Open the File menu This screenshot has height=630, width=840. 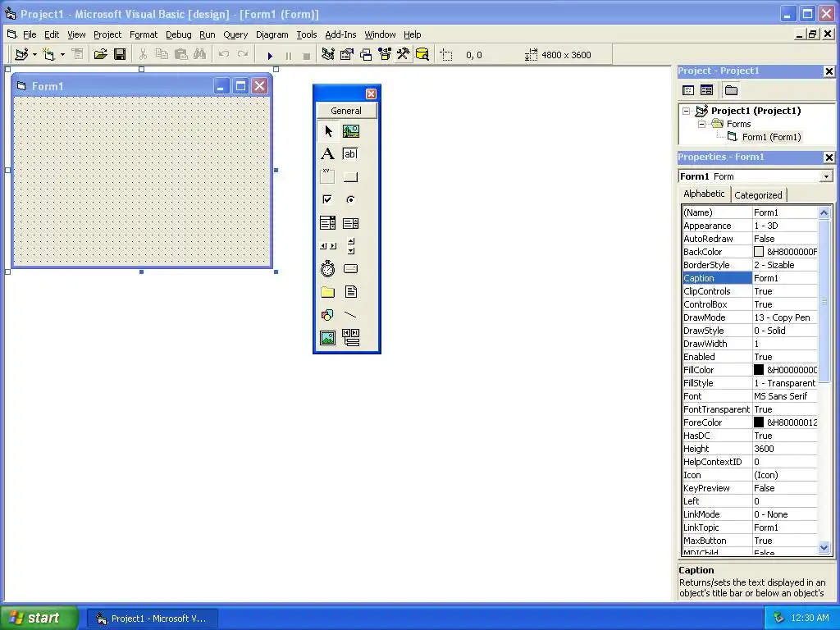30,34
